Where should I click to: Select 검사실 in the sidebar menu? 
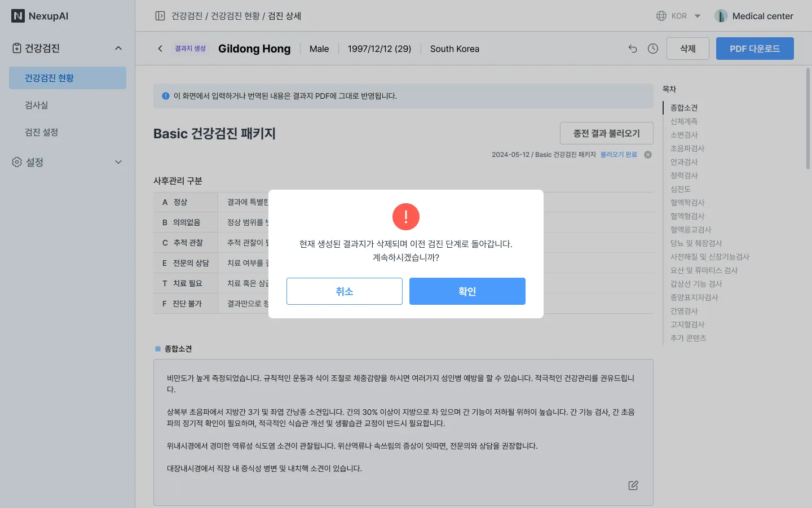coord(37,105)
